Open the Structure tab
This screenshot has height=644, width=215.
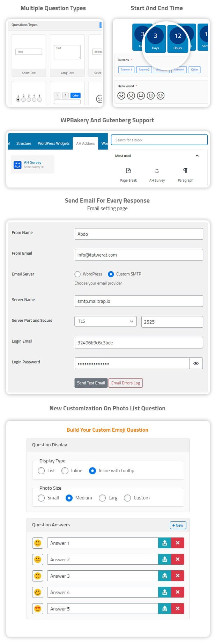tap(24, 144)
